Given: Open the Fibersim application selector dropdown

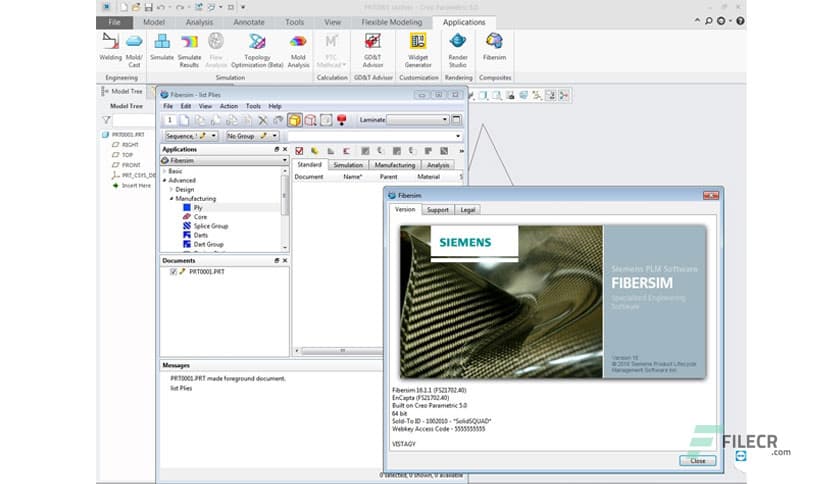Looking at the screenshot, I should (x=224, y=160).
